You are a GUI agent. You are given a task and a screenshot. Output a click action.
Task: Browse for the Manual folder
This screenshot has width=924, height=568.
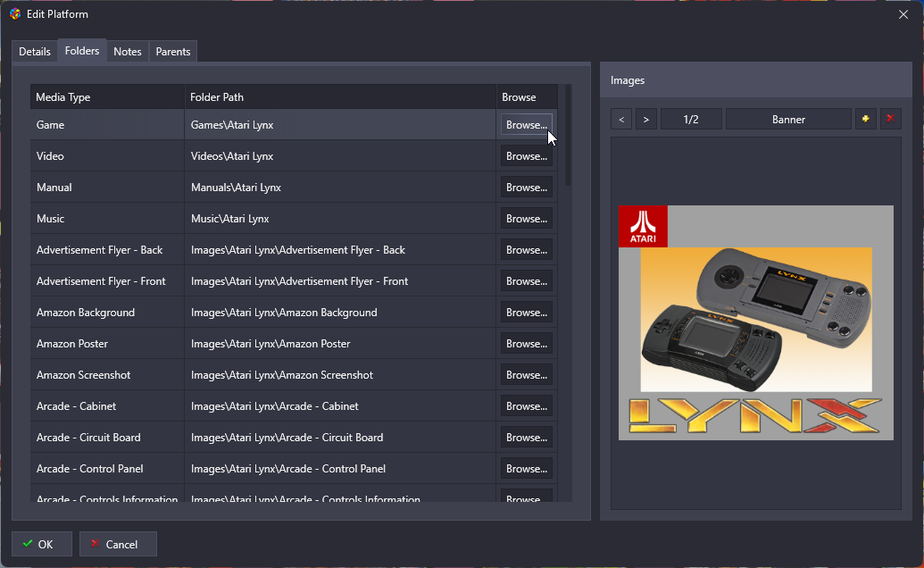(526, 188)
